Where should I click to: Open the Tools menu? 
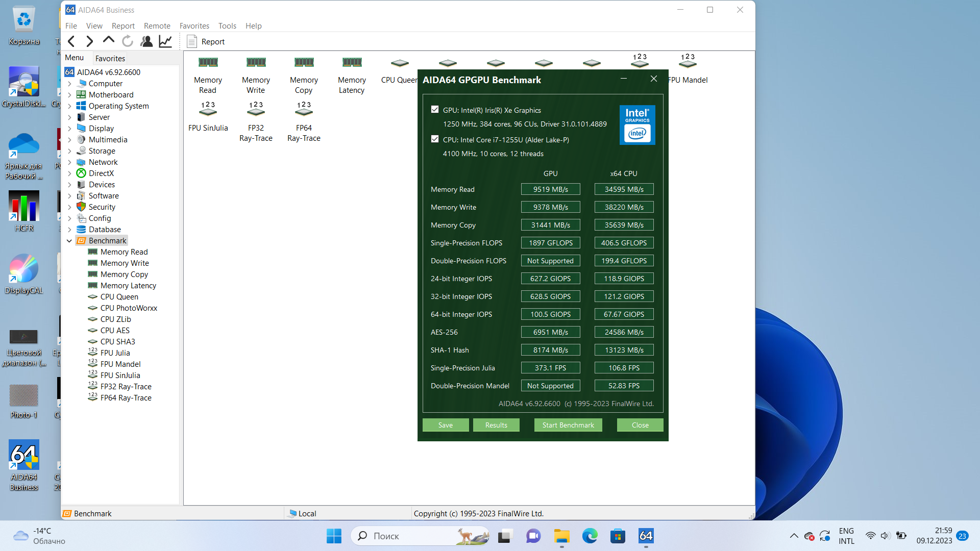point(227,26)
